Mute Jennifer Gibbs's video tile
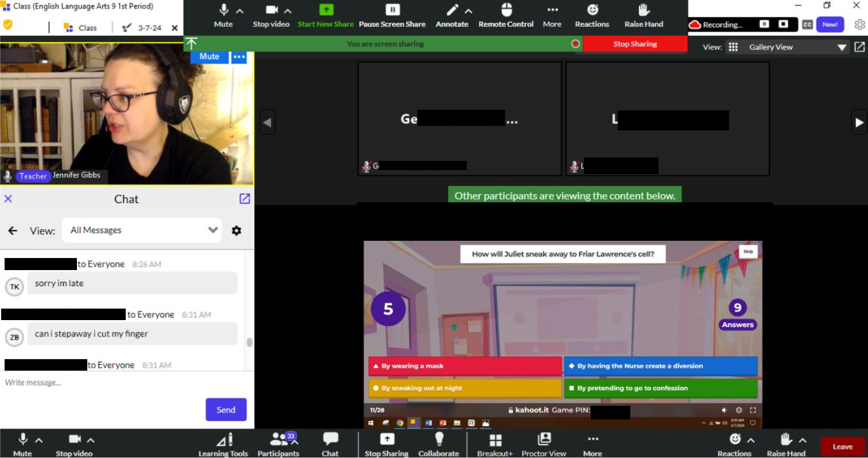 pyautogui.click(x=208, y=56)
